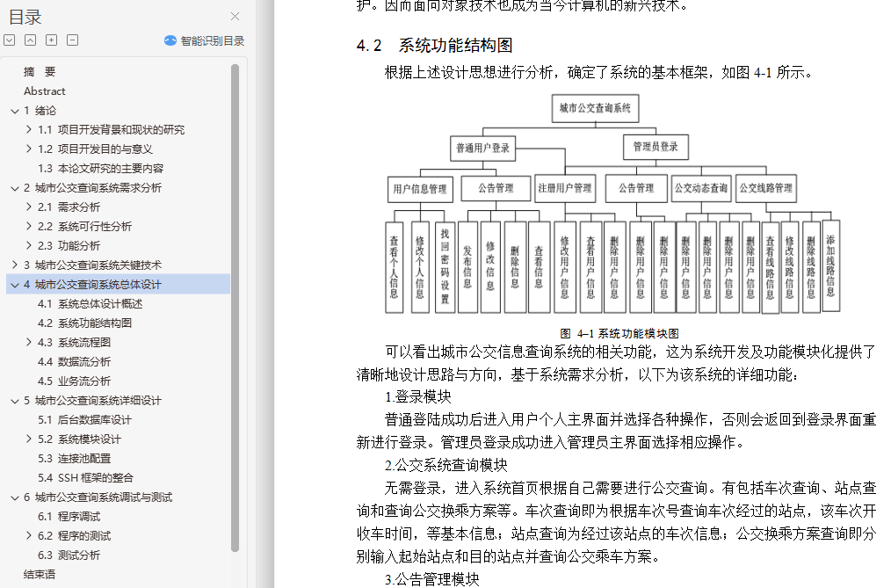Image resolution: width=891 pixels, height=588 pixels.
Task: Expand the 5.2 系统模块设计 node
Action: click(29, 439)
